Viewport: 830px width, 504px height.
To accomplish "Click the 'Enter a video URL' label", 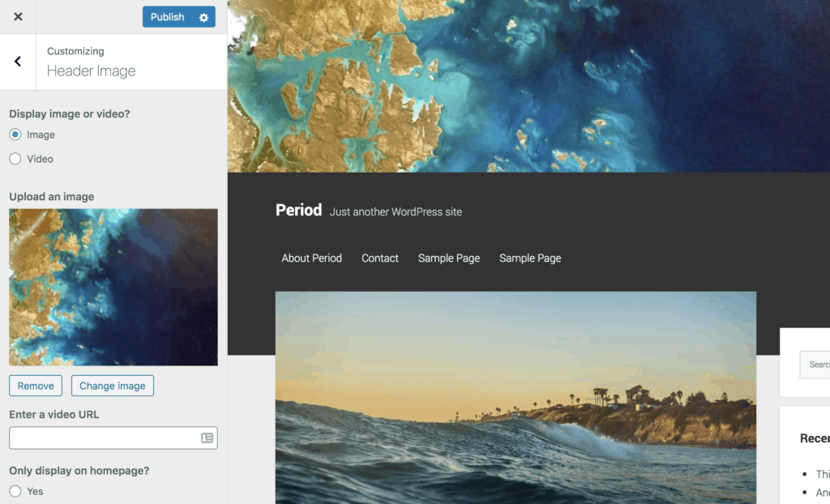I will click(x=54, y=415).
